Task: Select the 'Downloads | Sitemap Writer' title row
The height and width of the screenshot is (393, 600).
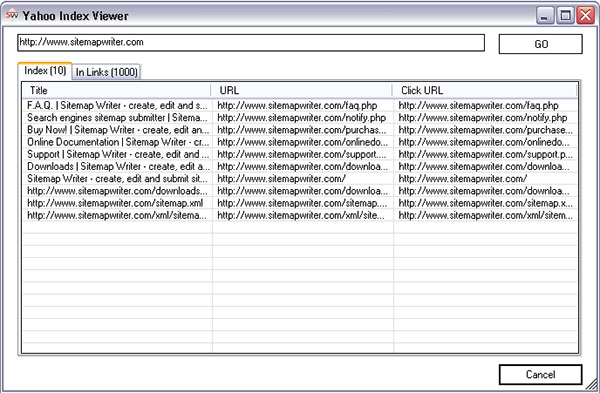Action: (x=118, y=166)
